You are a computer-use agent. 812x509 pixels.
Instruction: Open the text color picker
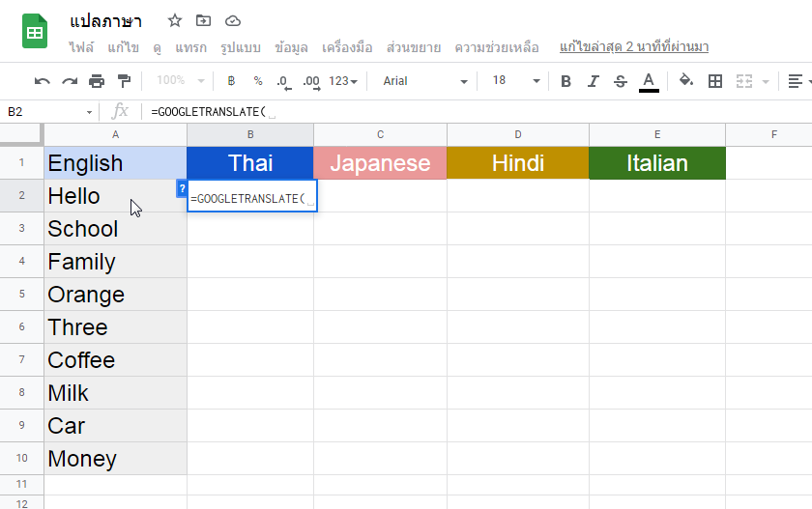point(649,82)
